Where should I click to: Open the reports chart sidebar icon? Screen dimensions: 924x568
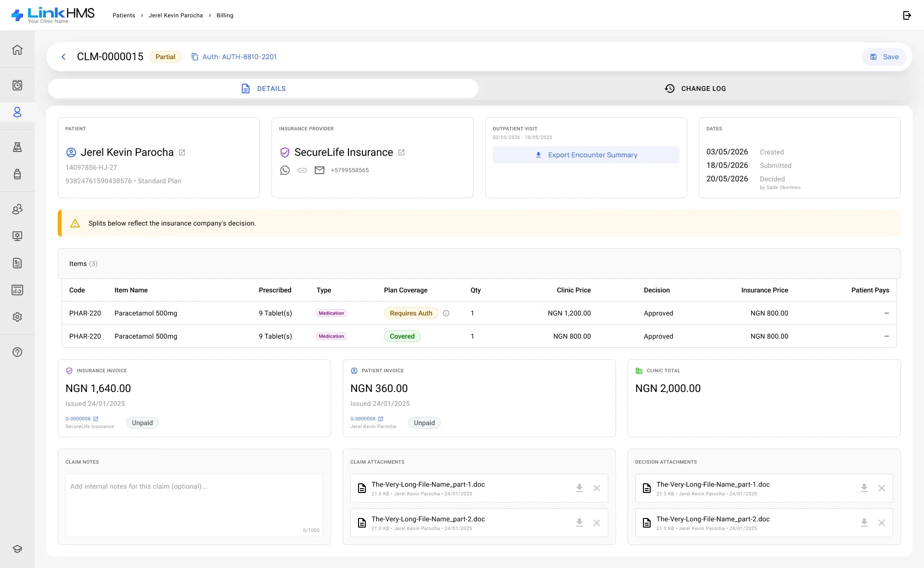click(x=17, y=290)
